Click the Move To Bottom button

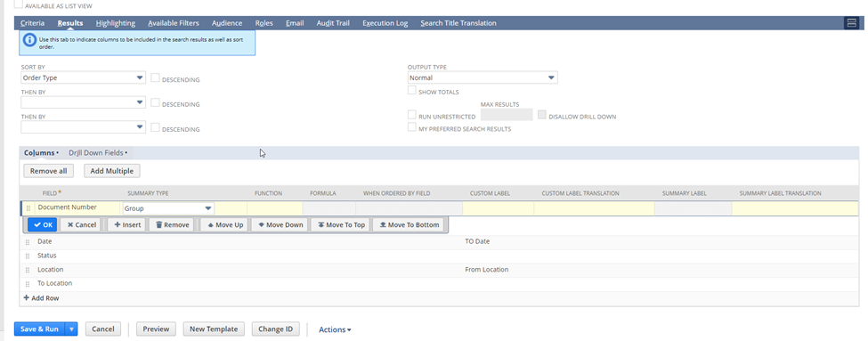tap(408, 224)
